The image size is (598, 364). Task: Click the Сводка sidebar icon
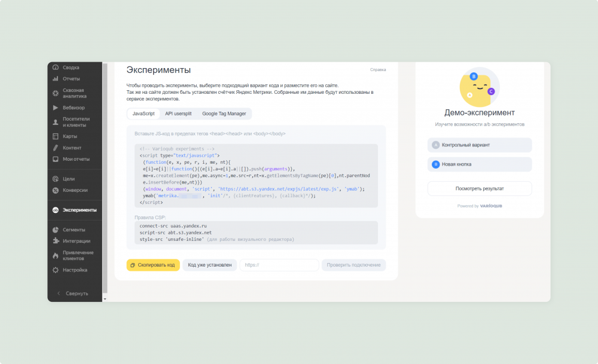55,68
